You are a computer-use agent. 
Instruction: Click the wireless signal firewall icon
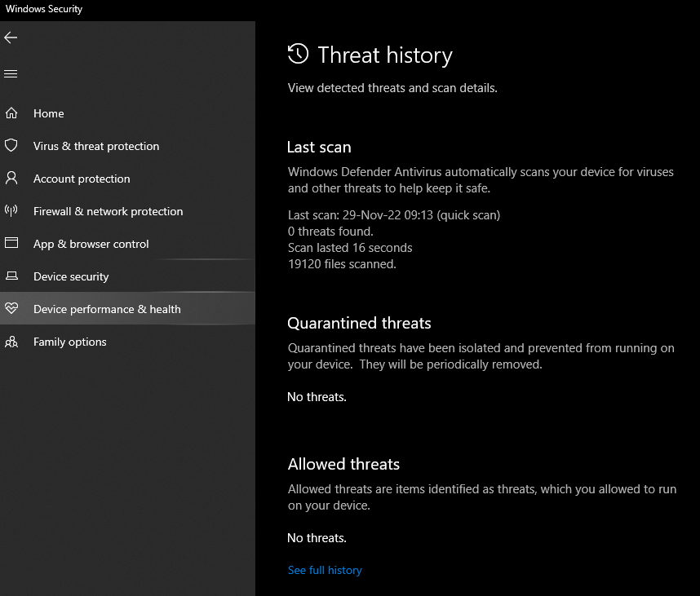pyautogui.click(x=11, y=210)
